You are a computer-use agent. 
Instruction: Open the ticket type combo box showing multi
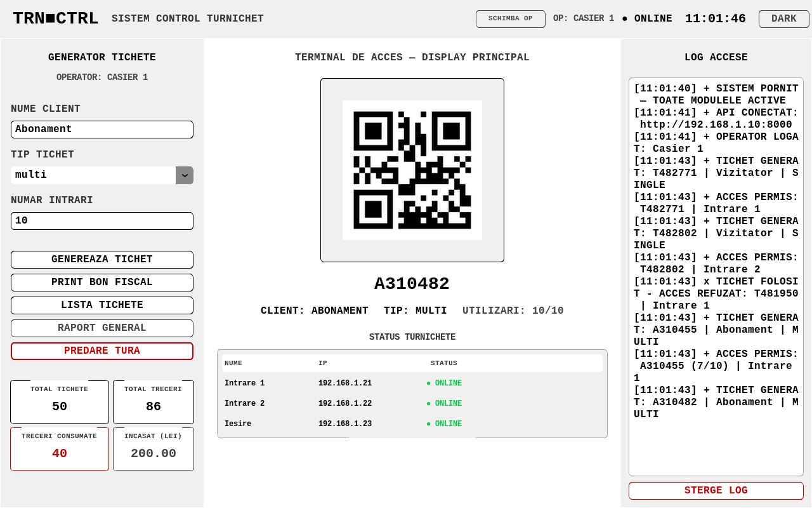tap(102, 175)
